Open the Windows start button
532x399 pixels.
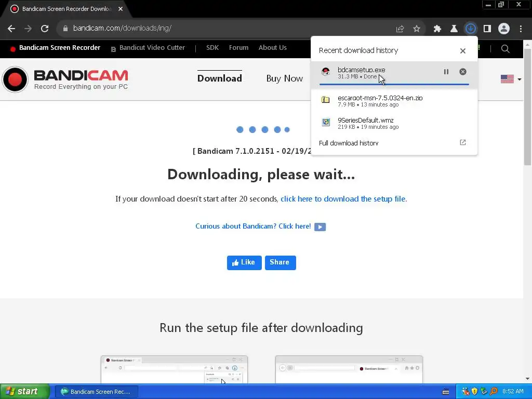(25, 392)
